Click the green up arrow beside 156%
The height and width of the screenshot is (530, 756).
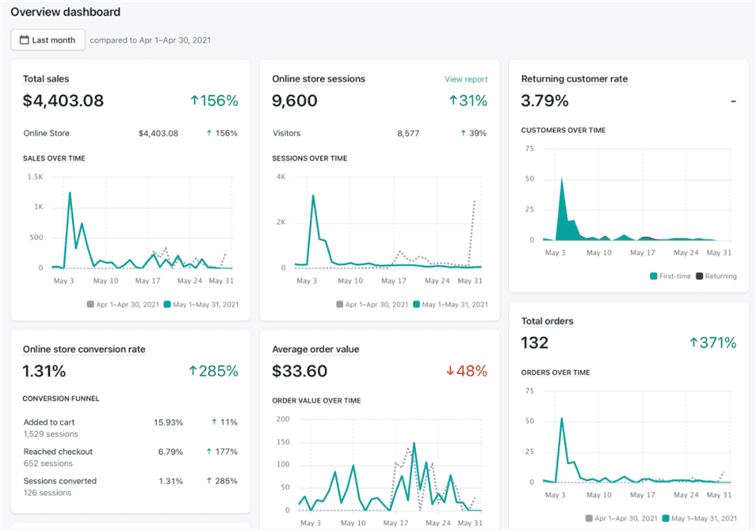click(193, 101)
